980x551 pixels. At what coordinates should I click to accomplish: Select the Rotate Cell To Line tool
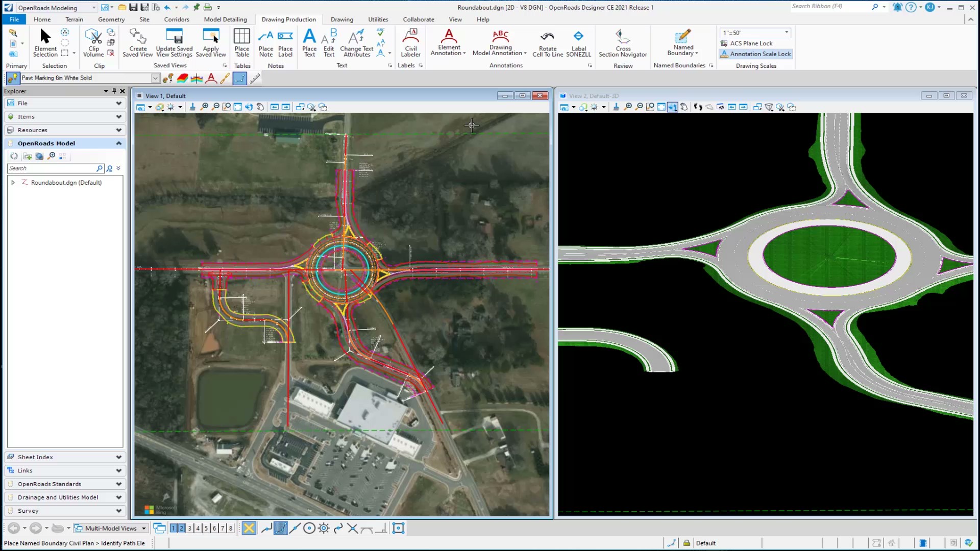pyautogui.click(x=548, y=43)
